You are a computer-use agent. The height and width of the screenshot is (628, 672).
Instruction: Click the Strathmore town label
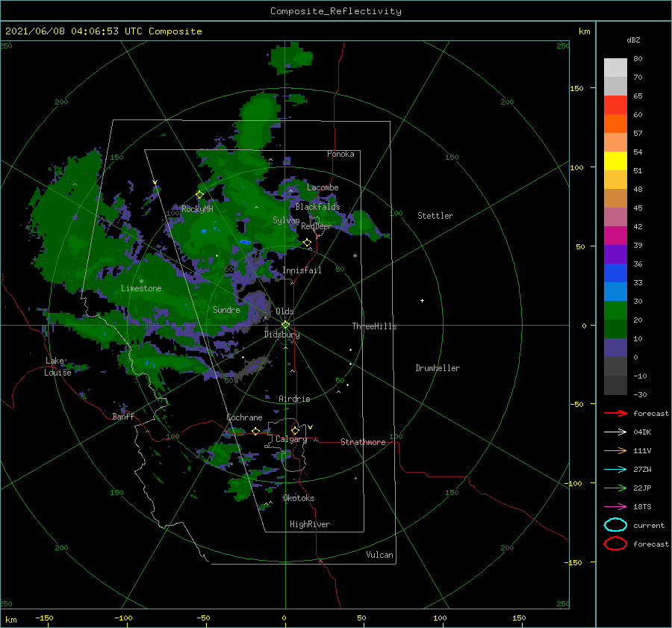coord(364,442)
